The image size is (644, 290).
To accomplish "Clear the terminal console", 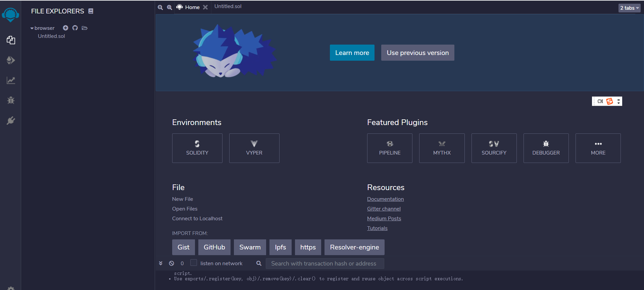I will tap(171, 263).
